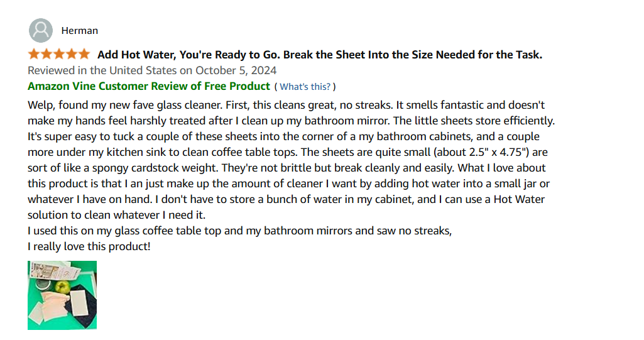Click the first orange rating star

click(x=34, y=54)
